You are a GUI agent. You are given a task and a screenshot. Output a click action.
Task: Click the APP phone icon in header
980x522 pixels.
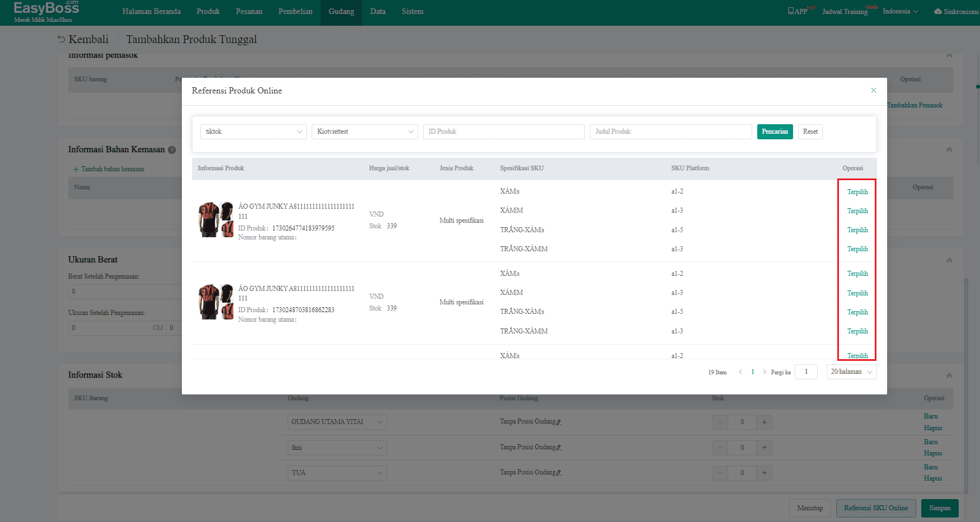point(790,11)
